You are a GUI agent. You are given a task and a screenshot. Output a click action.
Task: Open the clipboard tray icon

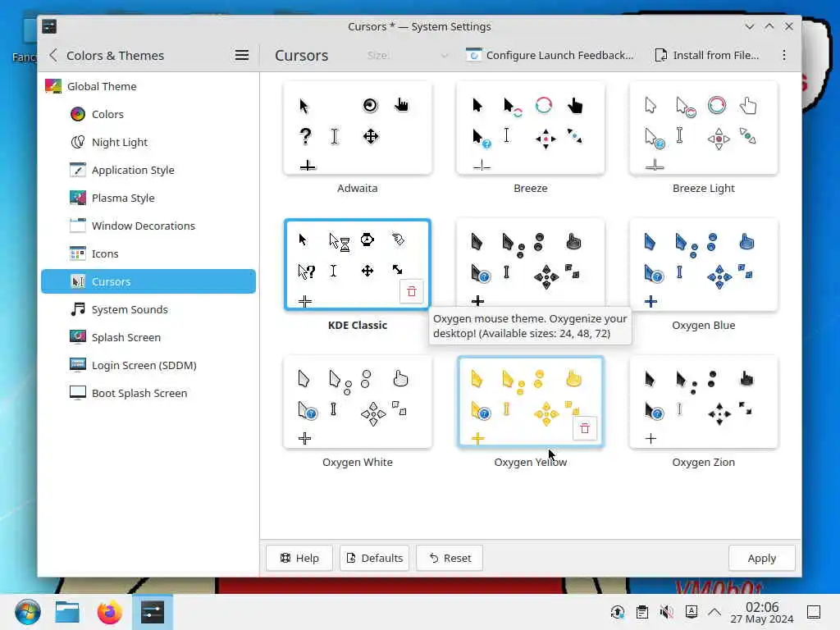coord(641,612)
